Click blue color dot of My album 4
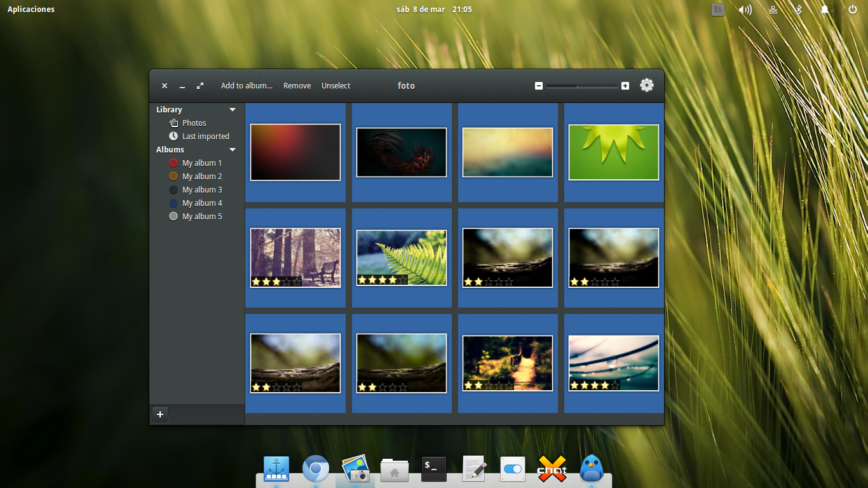The height and width of the screenshot is (488, 868). 173,203
